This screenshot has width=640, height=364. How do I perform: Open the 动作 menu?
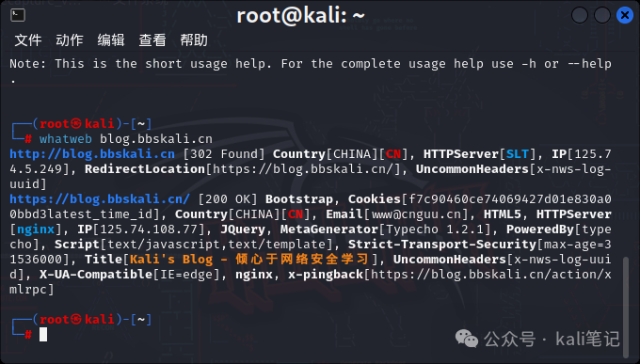point(70,40)
